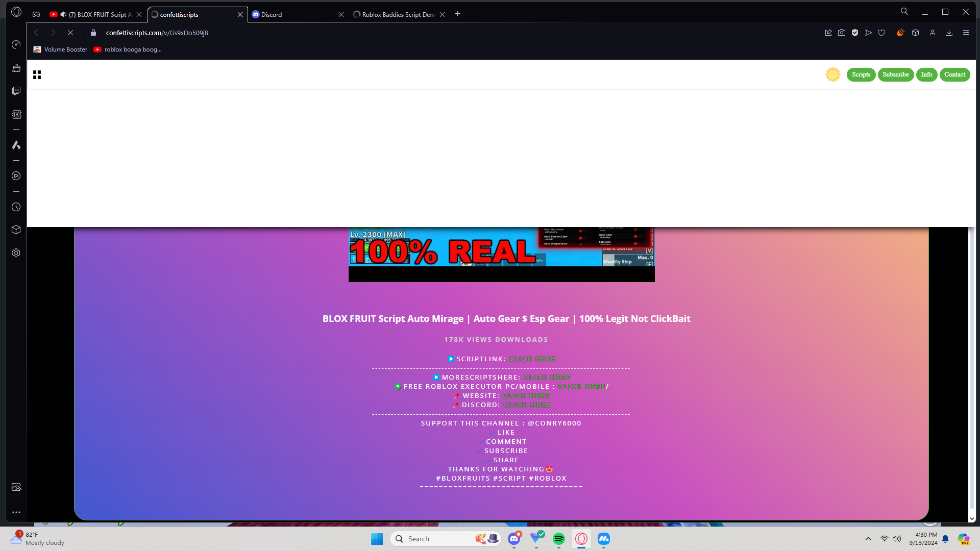Open the GX Corner gamepad icon
The image size is (980, 551).
(36, 14)
